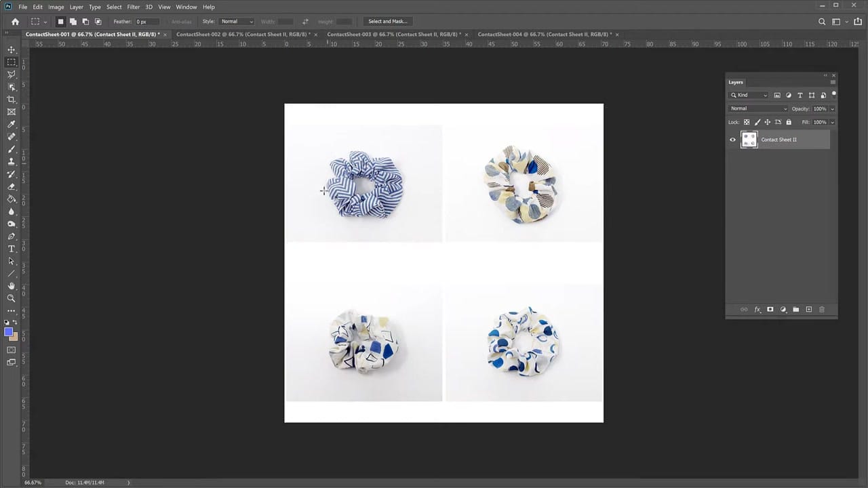Click the Select and Mask button
Image resolution: width=868 pixels, height=488 pixels.
[x=387, y=21]
